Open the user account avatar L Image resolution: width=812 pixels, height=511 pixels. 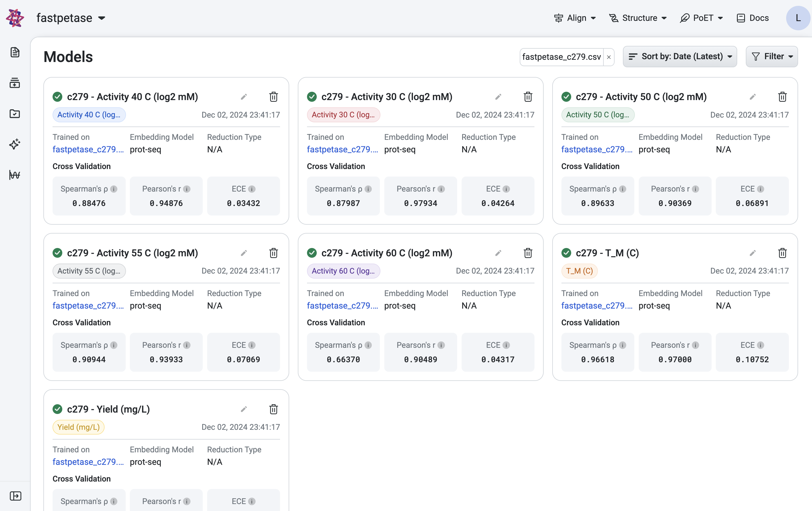point(798,18)
